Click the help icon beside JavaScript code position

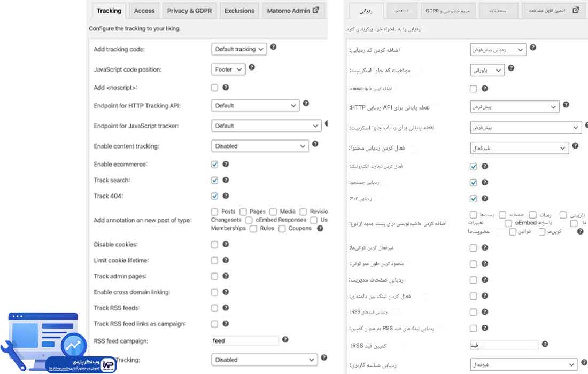[252, 68]
